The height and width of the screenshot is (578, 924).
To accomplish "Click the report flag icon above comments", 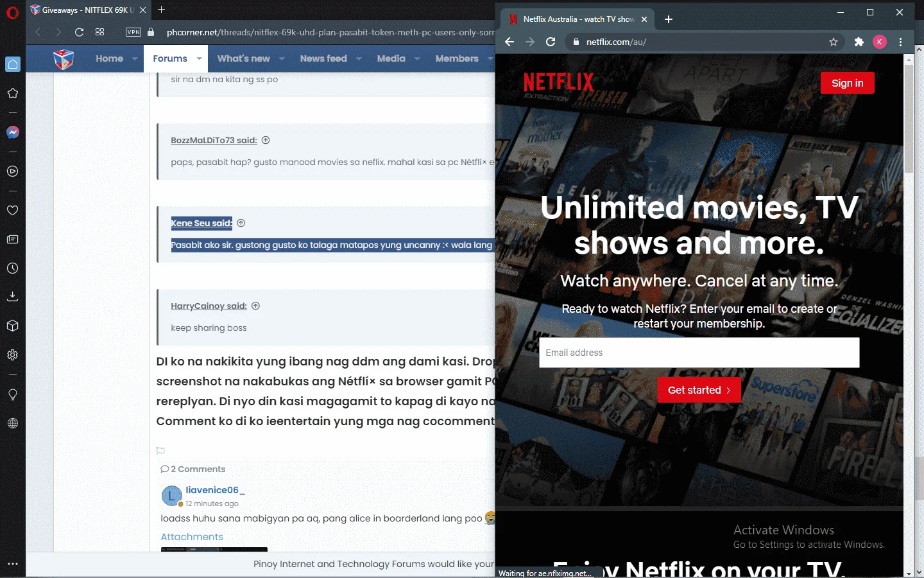I will pos(160,451).
